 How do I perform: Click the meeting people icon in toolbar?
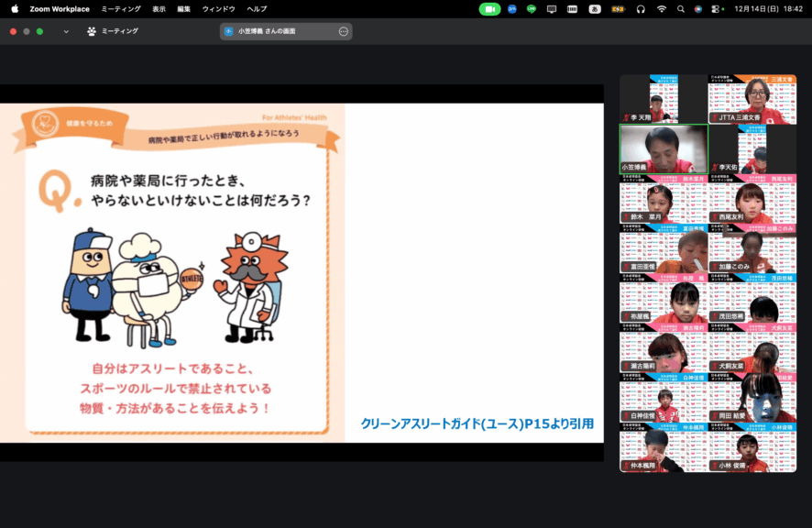(92, 31)
